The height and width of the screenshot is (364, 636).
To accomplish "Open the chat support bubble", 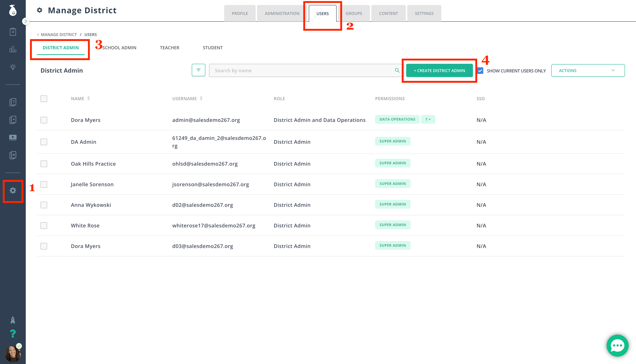I will coord(617,346).
